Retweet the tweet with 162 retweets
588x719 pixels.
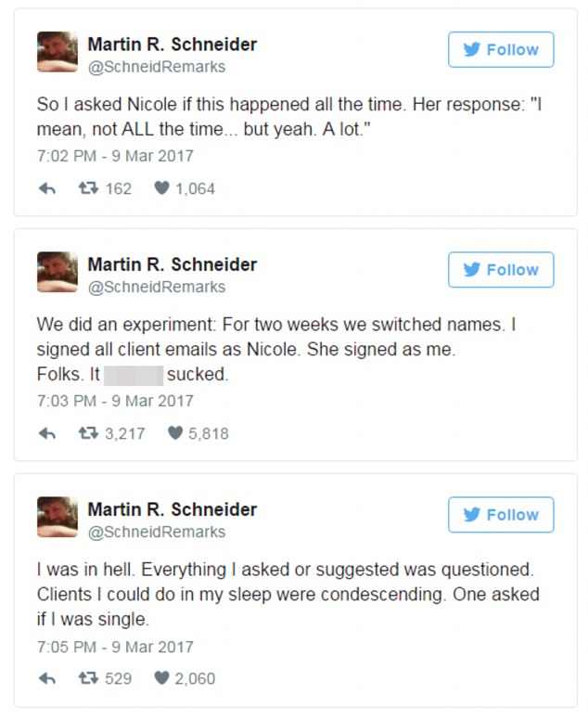coord(90,188)
